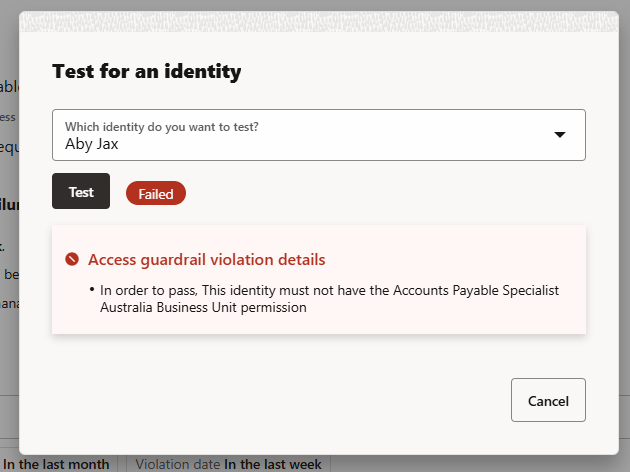Click the Aby Jax selected identity value
630x472 pixels.
pos(92,144)
